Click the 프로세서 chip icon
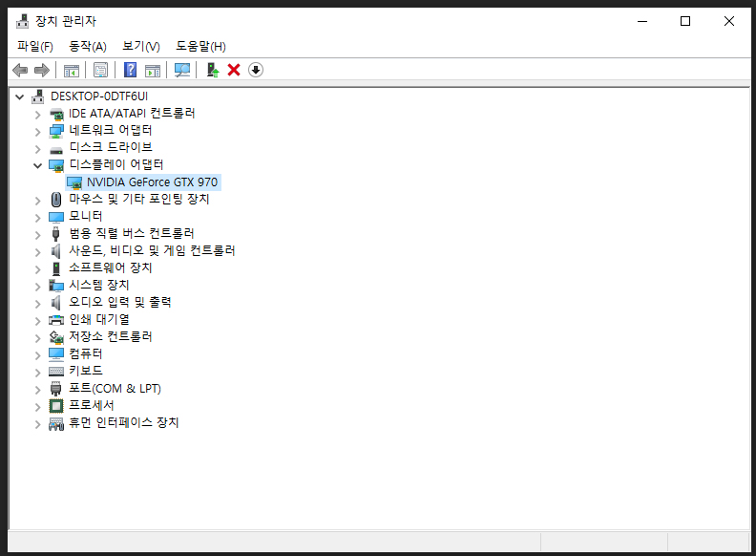Viewport: 756px width, 556px height. (x=56, y=406)
